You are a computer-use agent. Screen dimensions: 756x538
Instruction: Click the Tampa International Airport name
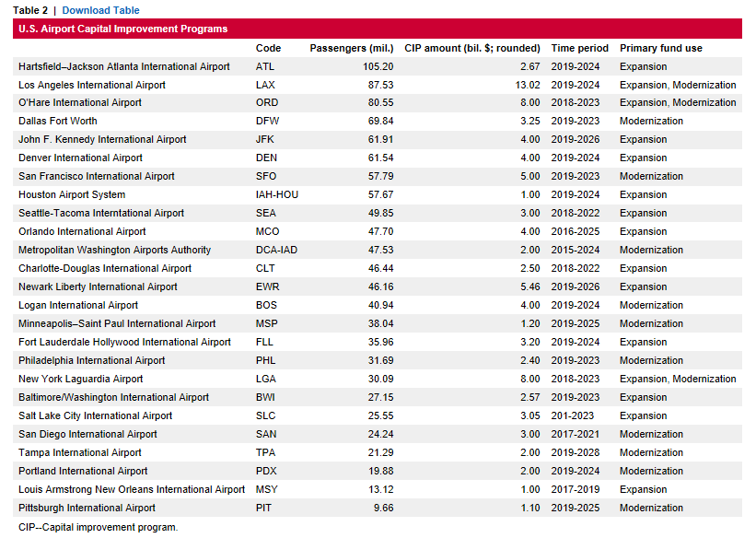click(80, 452)
